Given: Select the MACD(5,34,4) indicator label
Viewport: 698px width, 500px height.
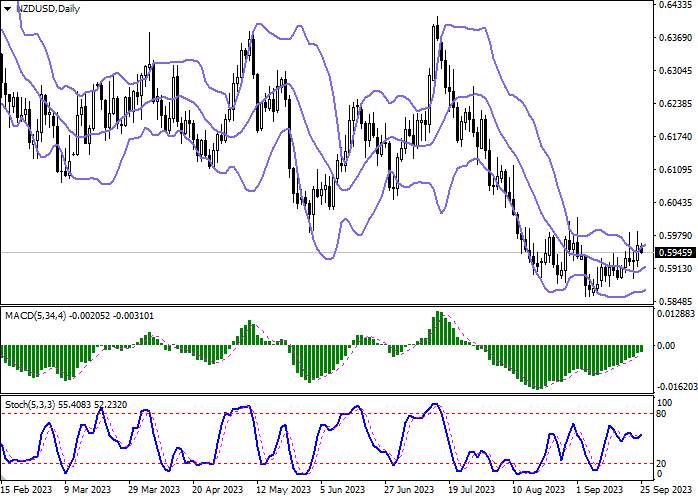Looking at the screenshot, I should click(x=36, y=316).
